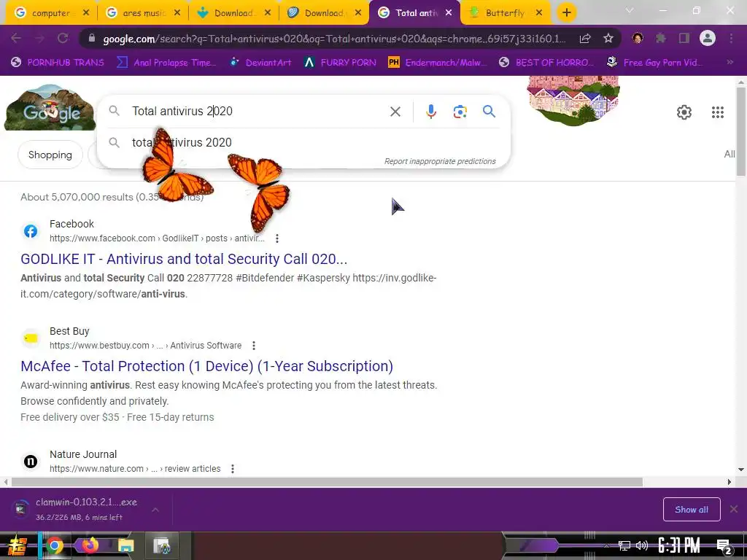Screen dimensions: 747x560
Task: Open more options for the Facebook result
Action: tap(276, 238)
